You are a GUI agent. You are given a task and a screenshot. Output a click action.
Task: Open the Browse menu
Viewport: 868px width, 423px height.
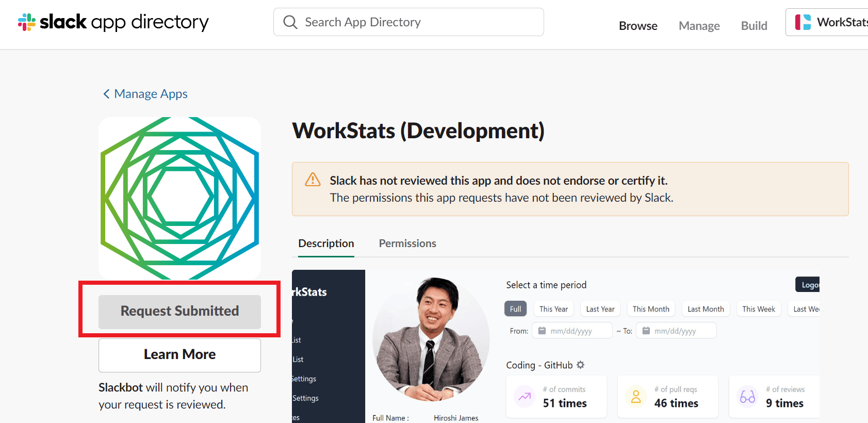638,26
